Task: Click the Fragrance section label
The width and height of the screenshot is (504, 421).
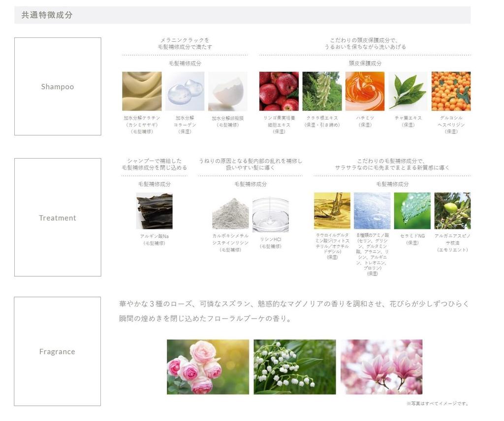Action: (57, 352)
